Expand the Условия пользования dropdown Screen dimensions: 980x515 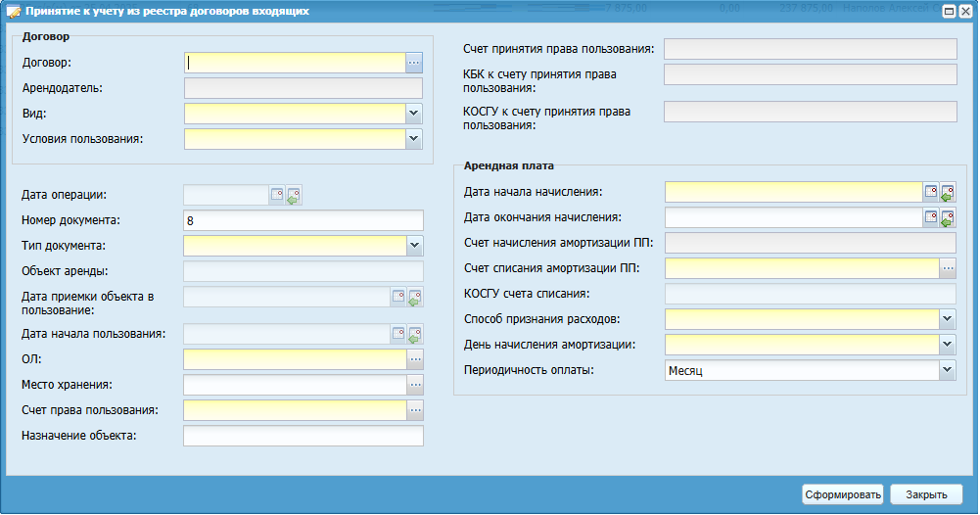pos(414,139)
